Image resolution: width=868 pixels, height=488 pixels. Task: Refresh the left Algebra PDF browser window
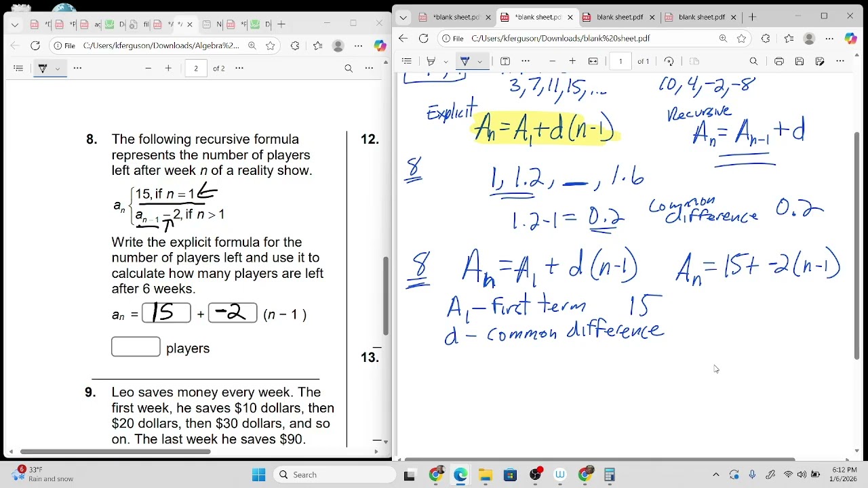[x=35, y=46]
